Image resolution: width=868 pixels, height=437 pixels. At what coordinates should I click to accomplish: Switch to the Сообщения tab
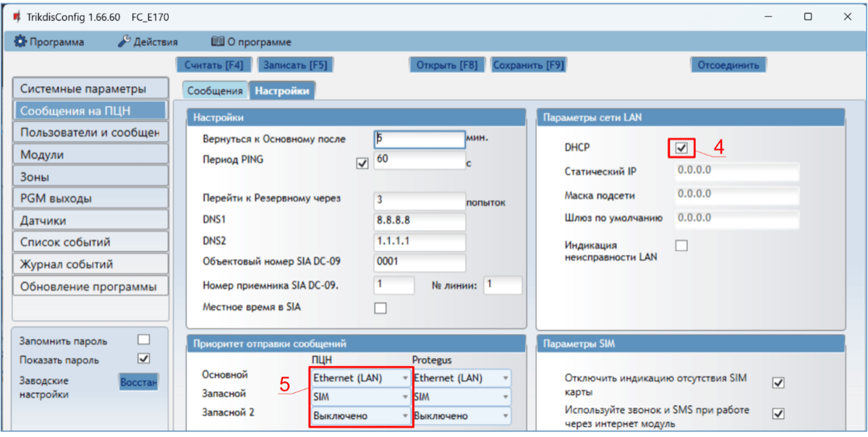click(214, 91)
